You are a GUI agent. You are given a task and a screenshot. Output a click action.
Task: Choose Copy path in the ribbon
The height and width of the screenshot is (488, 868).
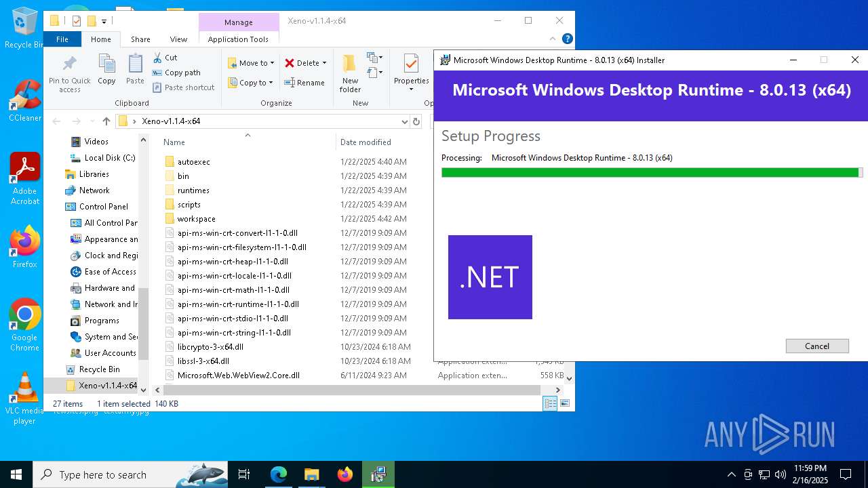[176, 73]
